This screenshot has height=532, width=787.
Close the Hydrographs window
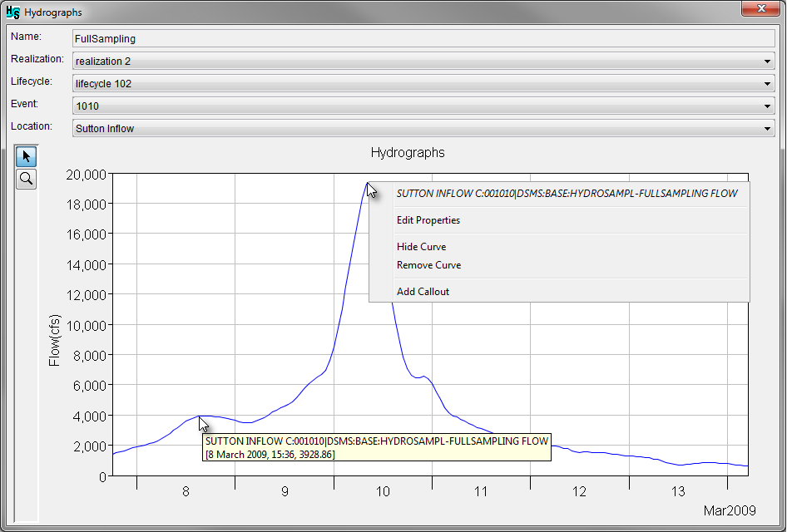tap(762, 9)
